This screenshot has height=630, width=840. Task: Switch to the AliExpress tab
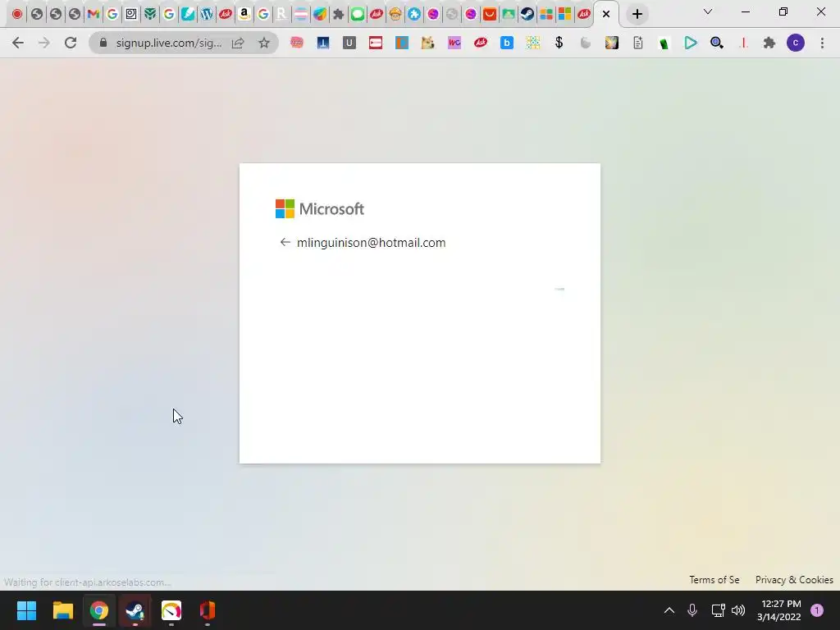pyautogui.click(x=489, y=14)
